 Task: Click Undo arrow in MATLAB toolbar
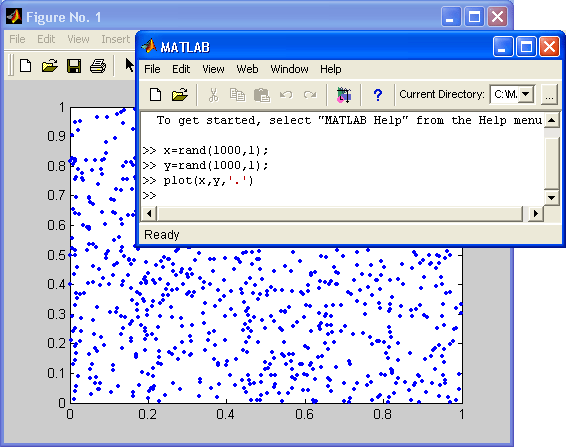click(286, 95)
